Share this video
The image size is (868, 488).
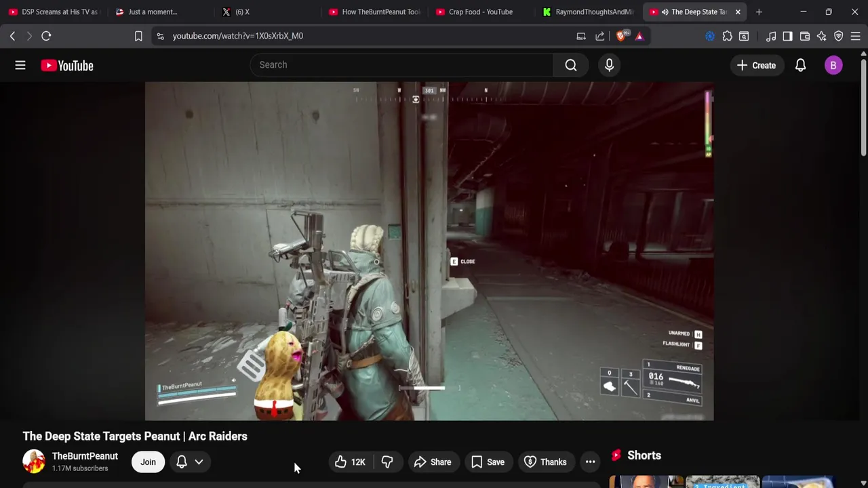[433, 462]
